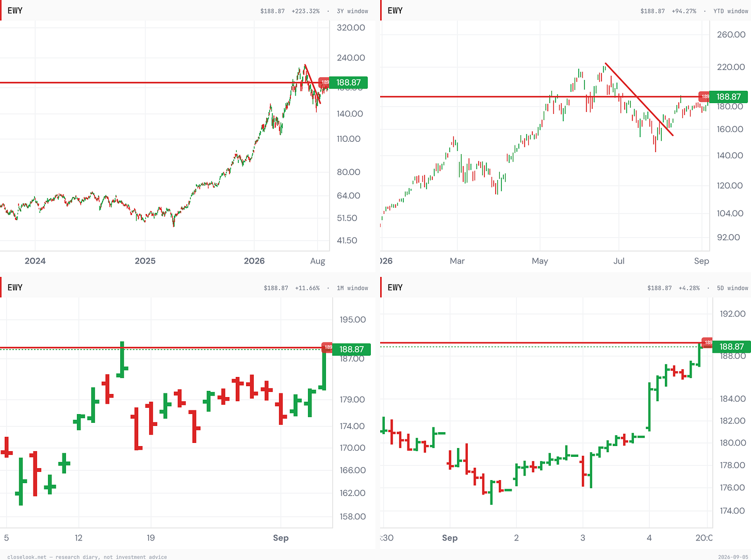This screenshot has width=751, height=560.
Task: Click the $188.87 header price in the 5D chart
Action: coord(660,288)
